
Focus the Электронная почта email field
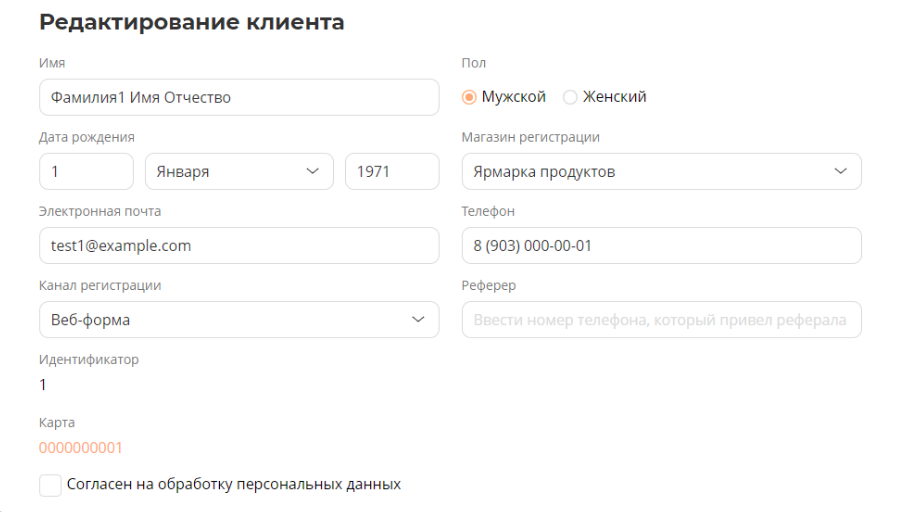238,245
